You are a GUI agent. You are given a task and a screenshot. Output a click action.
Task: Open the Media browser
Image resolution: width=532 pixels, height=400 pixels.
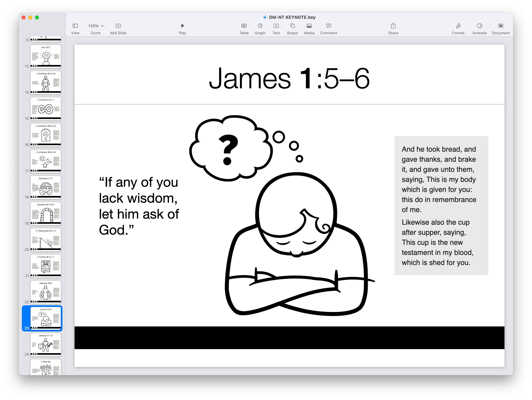click(309, 28)
